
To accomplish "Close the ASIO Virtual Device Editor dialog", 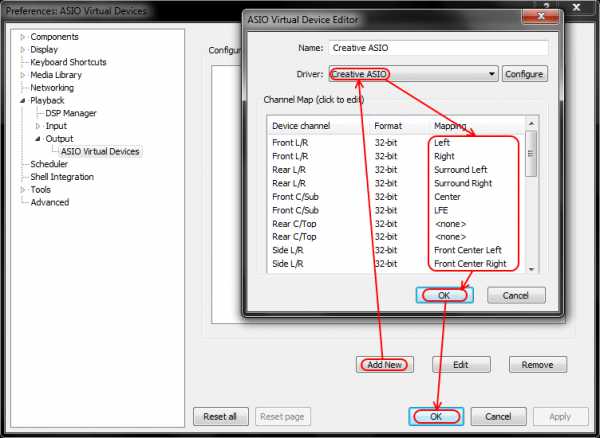I will [541, 16].
